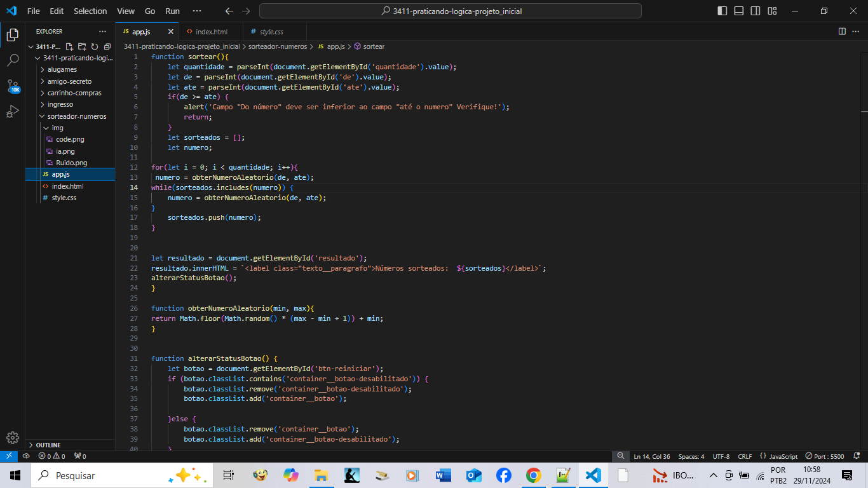This screenshot has width=868, height=488.
Task: Expand the amigo-secreto folder
Action: [x=70, y=81]
